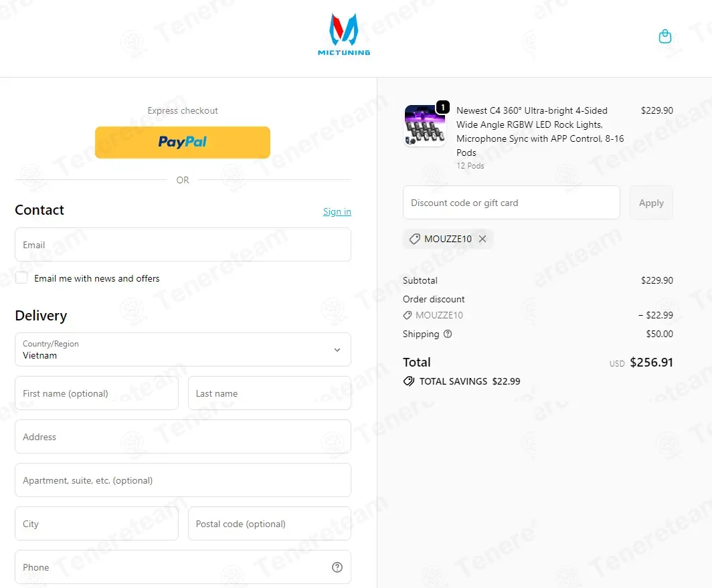Click the Country/Region chevron arrow
Viewport: 712px width, 588px height.
coord(337,350)
